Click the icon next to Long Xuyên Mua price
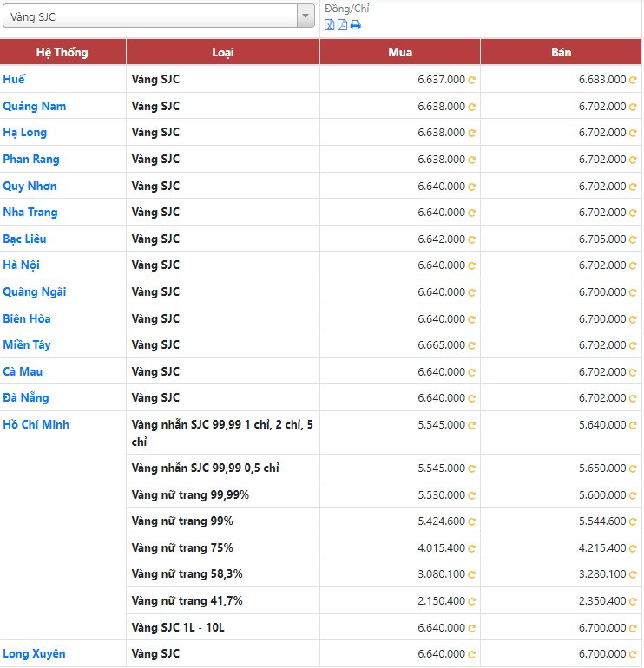This screenshot has width=644, height=668. click(471, 654)
